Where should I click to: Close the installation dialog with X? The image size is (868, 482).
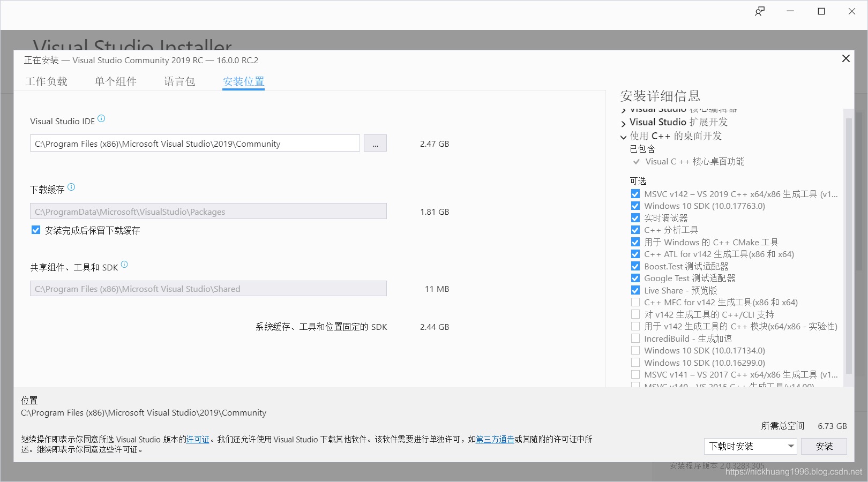coord(846,58)
